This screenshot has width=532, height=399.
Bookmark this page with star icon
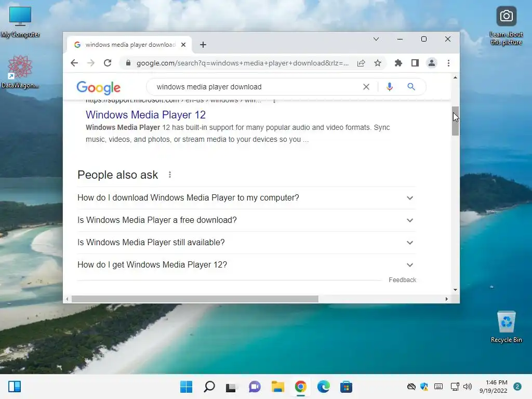click(378, 63)
